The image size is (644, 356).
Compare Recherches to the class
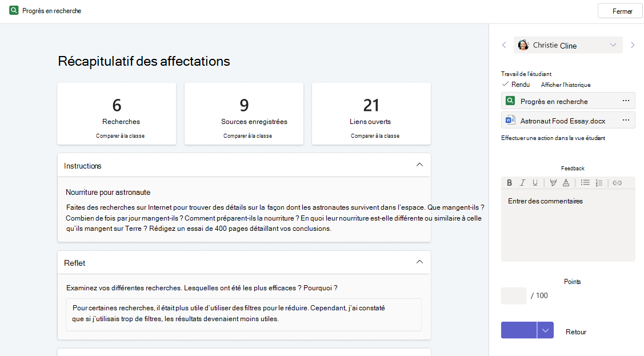[121, 136]
